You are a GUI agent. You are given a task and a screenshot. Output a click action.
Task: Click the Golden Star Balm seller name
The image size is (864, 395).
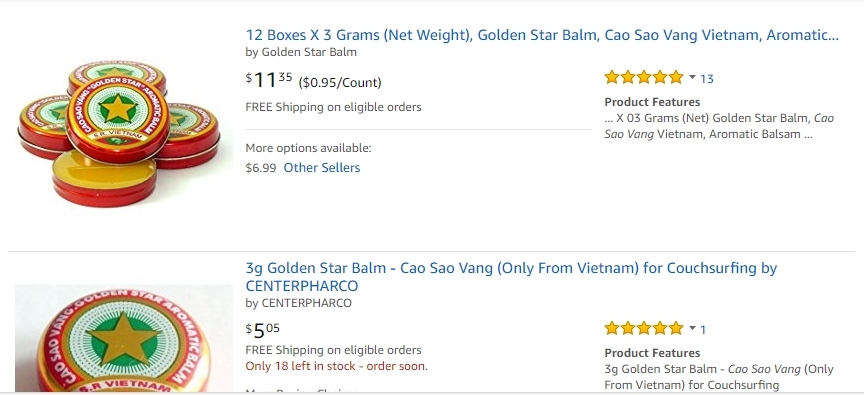click(309, 52)
